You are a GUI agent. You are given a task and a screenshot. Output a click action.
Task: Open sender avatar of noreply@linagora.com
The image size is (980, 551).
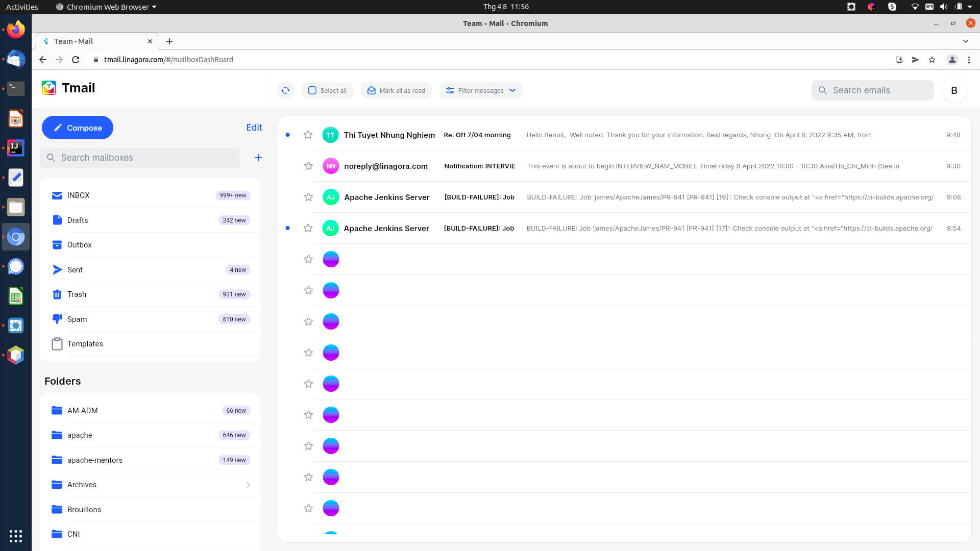click(x=331, y=166)
